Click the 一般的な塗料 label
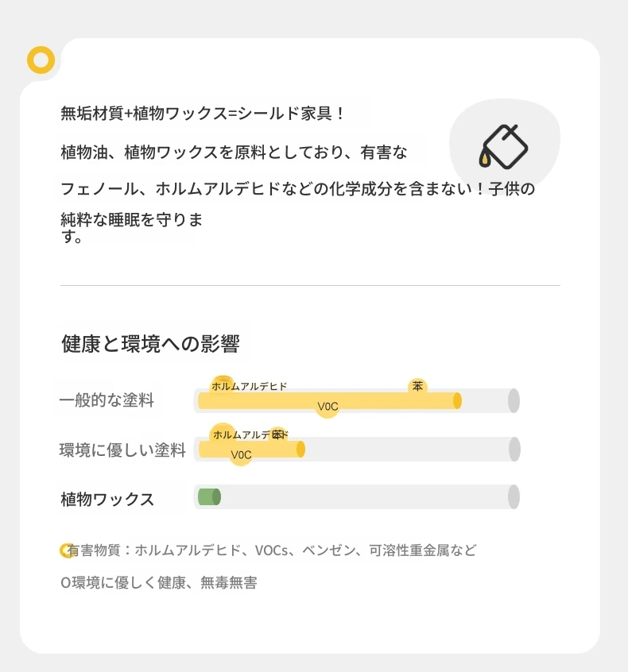Screen dimensions: 628x672 107,400
